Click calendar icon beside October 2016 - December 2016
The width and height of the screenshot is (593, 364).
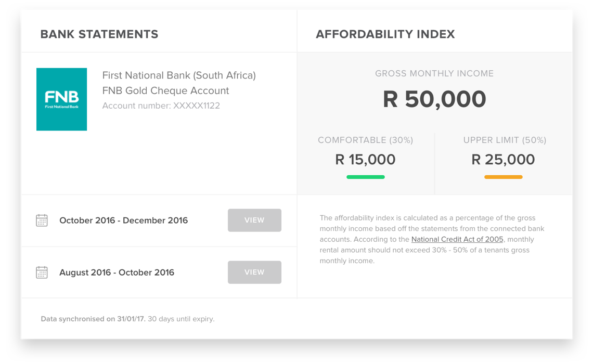(x=42, y=220)
